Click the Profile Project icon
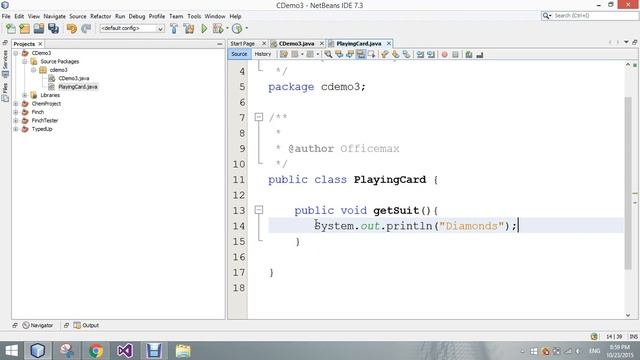Image resolution: width=640 pixels, height=360 pixels. [x=237, y=29]
